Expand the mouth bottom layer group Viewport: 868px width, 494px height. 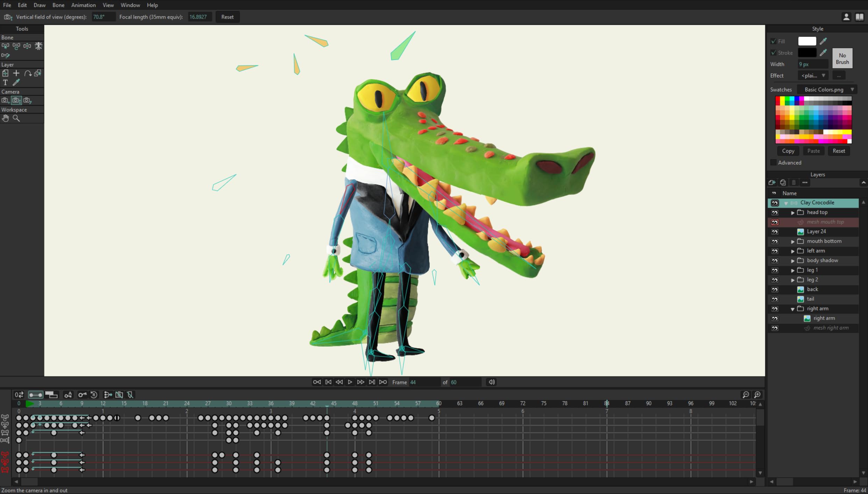pyautogui.click(x=792, y=241)
